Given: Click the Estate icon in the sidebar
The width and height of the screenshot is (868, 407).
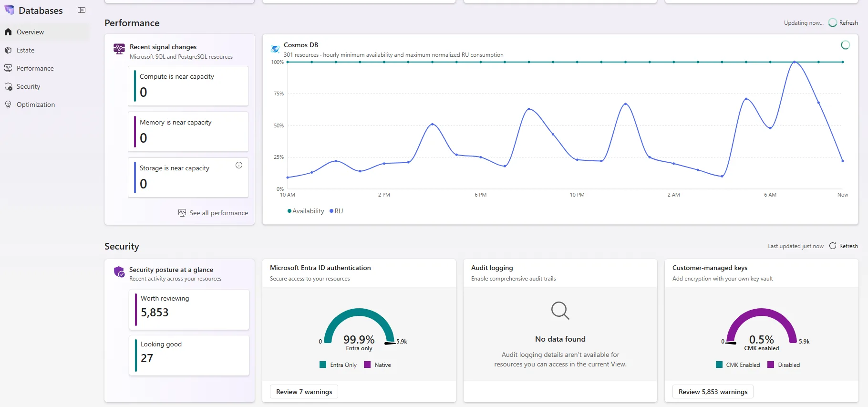Looking at the screenshot, I should pos(8,50).
